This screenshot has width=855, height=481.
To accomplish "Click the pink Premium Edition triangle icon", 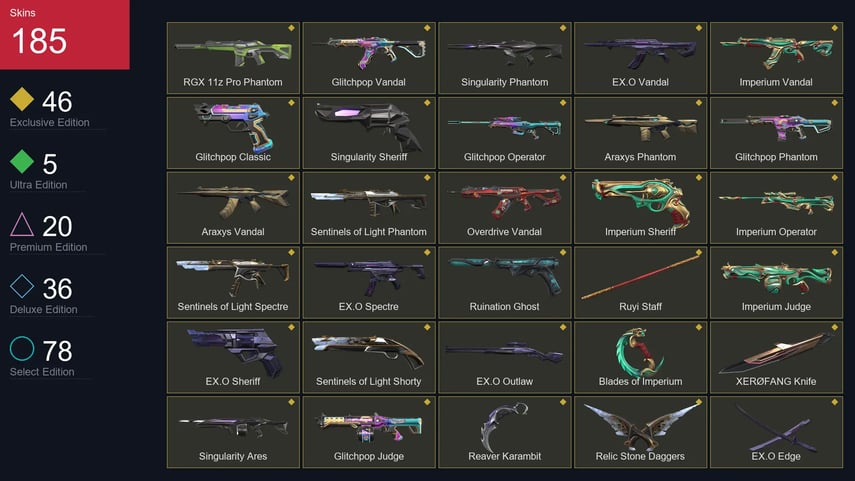I will click(22, 224).
